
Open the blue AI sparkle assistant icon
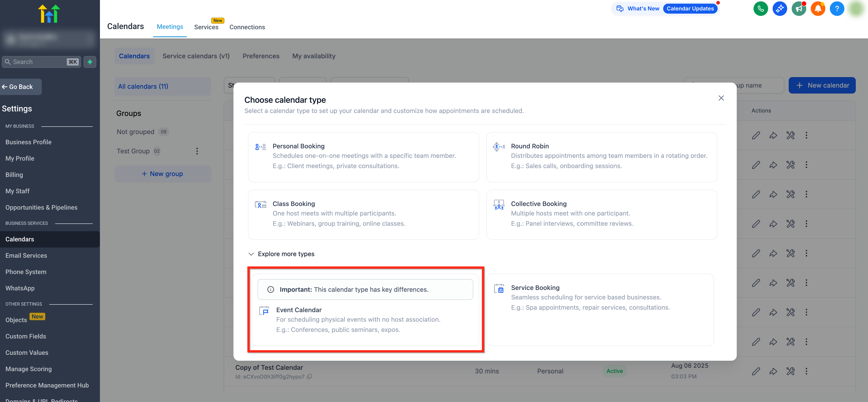click(779, 9)
